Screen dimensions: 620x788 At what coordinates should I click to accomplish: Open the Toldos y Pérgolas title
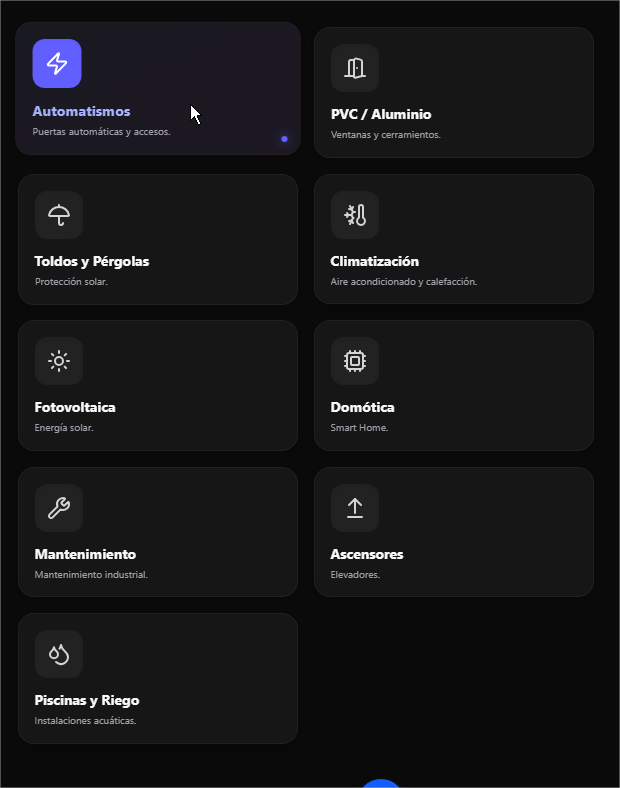pos(92,261)
